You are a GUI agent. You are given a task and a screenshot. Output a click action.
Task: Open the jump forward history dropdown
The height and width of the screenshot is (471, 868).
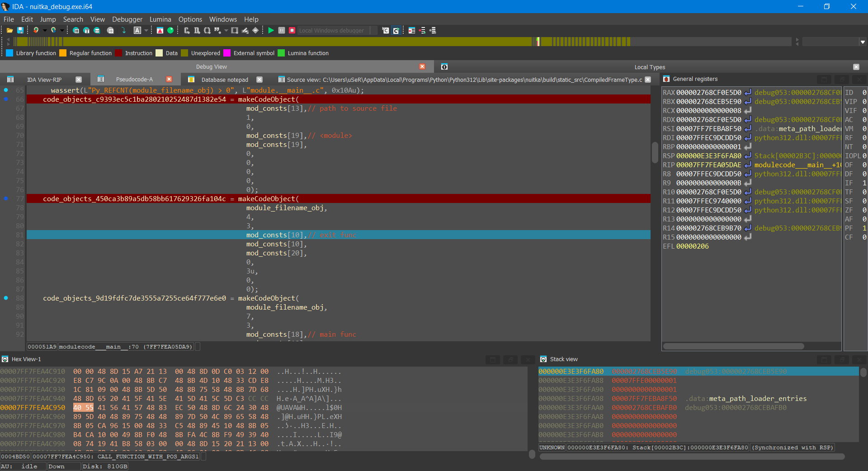coord(62,30)
